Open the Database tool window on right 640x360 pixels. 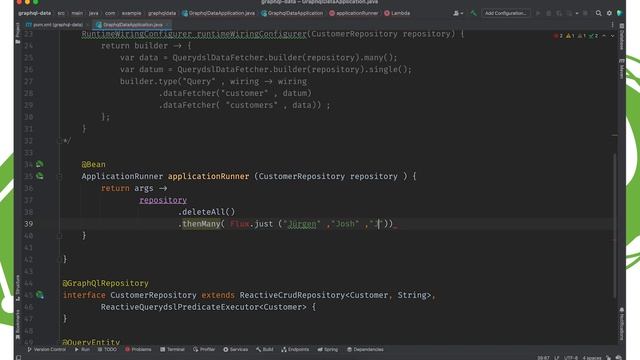point(622,37)
